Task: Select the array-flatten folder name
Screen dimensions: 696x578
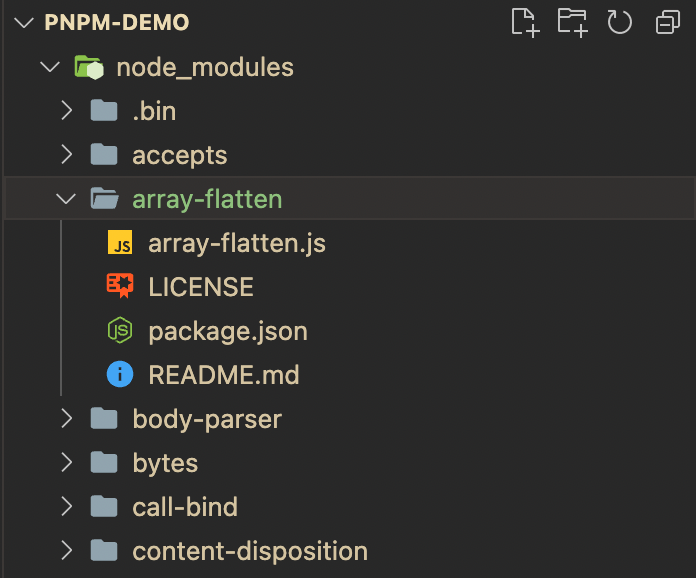Action: click(207, 199)
